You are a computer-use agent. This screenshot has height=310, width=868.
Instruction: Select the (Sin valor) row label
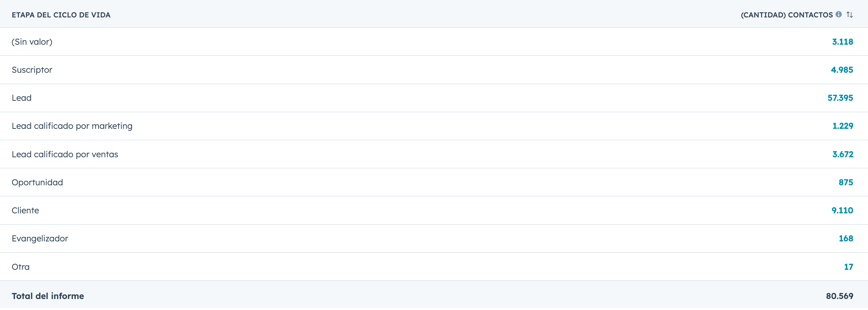tap(32, 42)
